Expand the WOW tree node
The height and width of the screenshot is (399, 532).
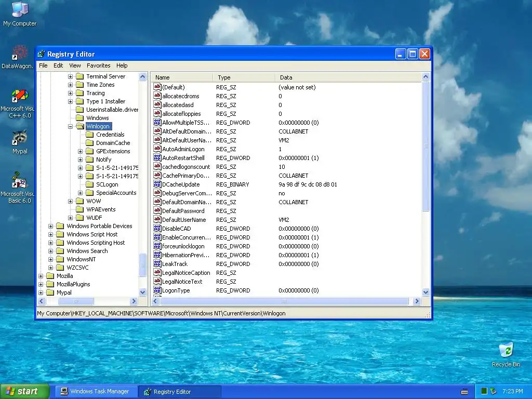[70, 201]
